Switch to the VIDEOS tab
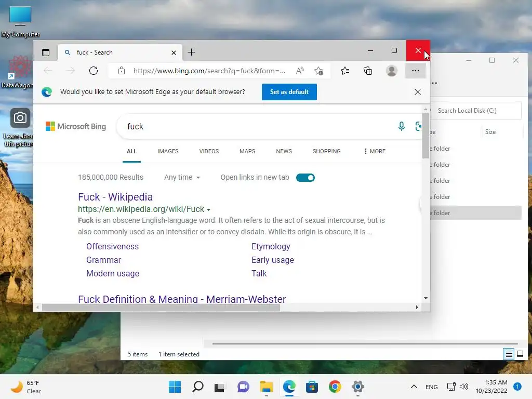The height and width of the screenshot is (399, 532). (209, 151)
